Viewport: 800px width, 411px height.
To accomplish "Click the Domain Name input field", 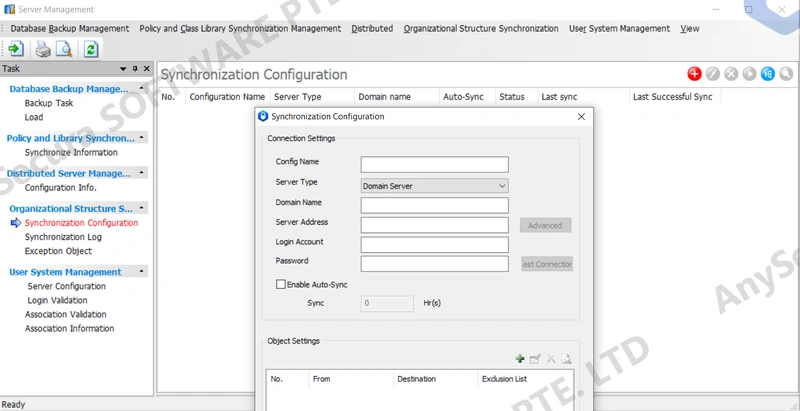I will [x=435, y=206].
